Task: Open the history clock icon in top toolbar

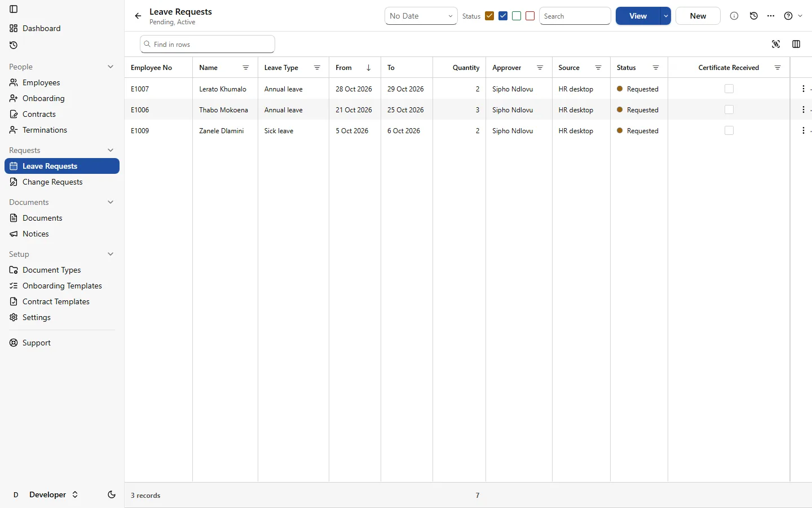Action: [754, 16]
